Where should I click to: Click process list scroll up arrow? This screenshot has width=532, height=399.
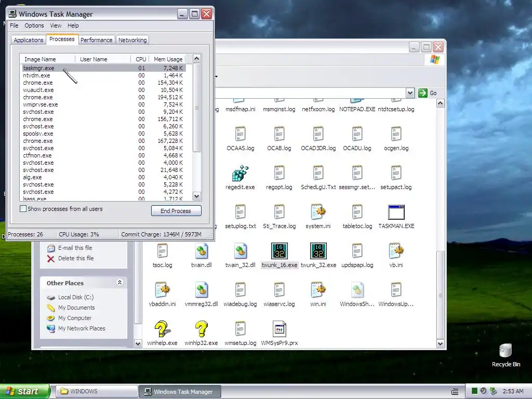point(197,59)
